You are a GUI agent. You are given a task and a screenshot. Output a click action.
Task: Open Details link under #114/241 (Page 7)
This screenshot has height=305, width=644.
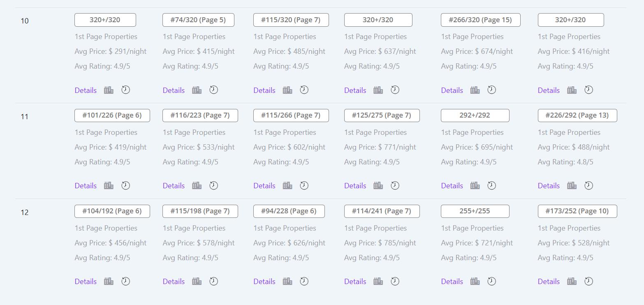click(x=355, y=282)
